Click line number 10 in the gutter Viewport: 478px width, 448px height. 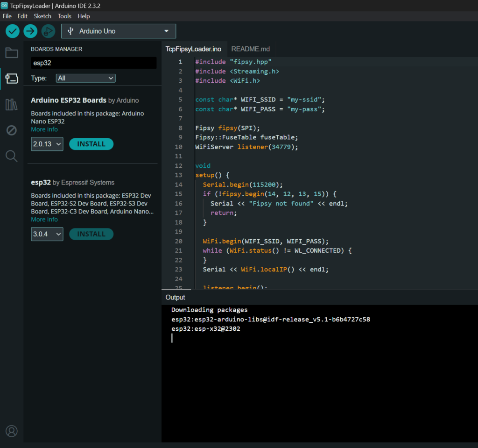tap(179, 147)
